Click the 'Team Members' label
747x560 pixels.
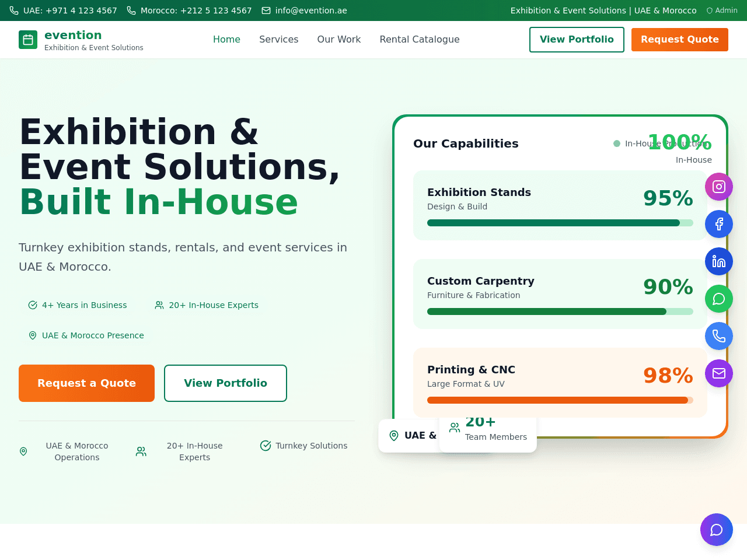(x=496, y=437)
